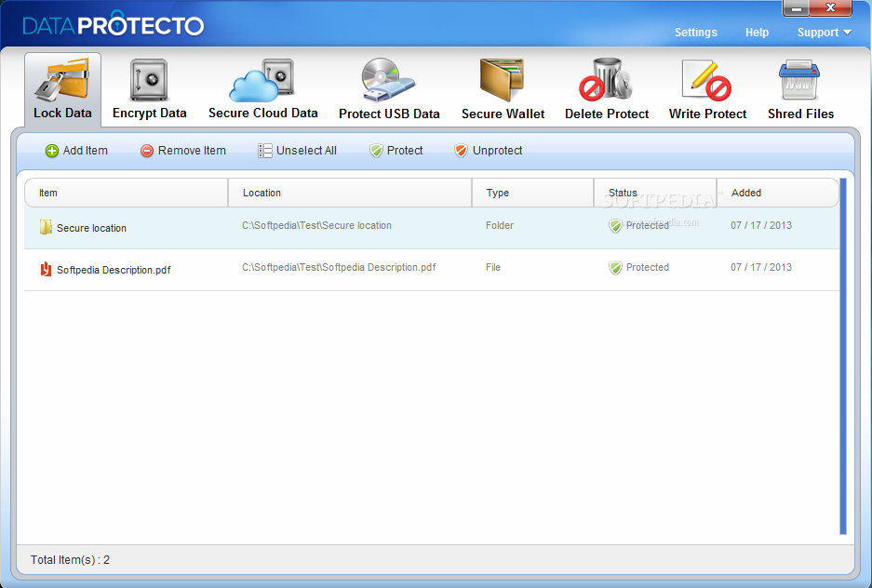Click the Protect button text
The width and height of the screenshot is (872, 588).
(x=405, y=151)
